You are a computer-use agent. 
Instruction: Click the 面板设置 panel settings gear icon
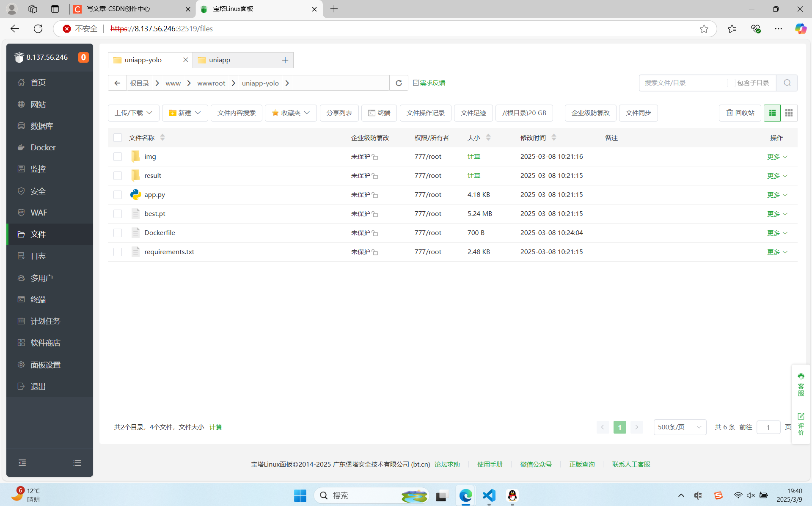pyautogui.click(x=21, y=365)
